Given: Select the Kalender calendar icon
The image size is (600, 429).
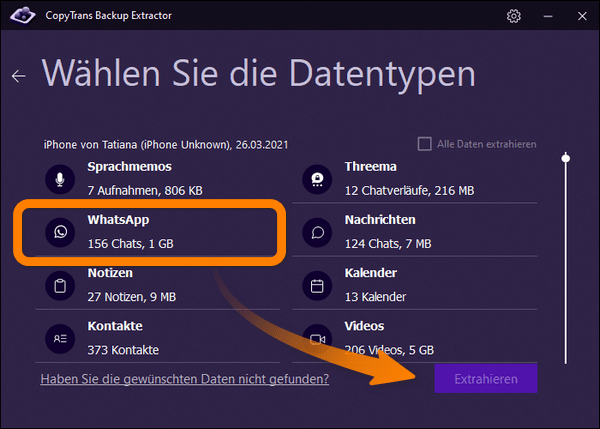Looking at the screenshot, I should point(317,285).
